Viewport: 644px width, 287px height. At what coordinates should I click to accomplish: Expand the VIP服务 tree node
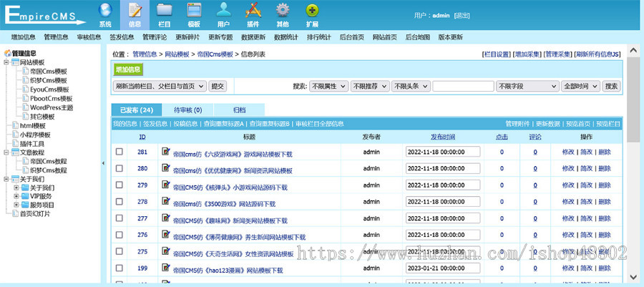point(16,196)
